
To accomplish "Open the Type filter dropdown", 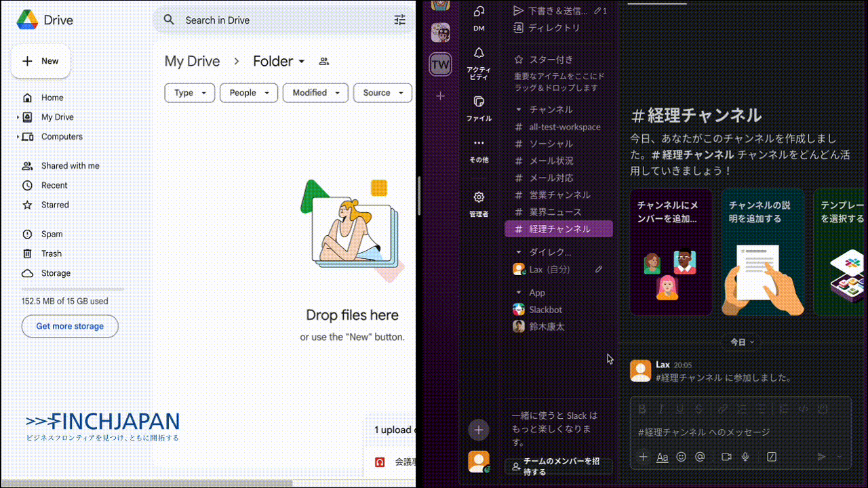I will pyautogui.click(x=190, y=93).
